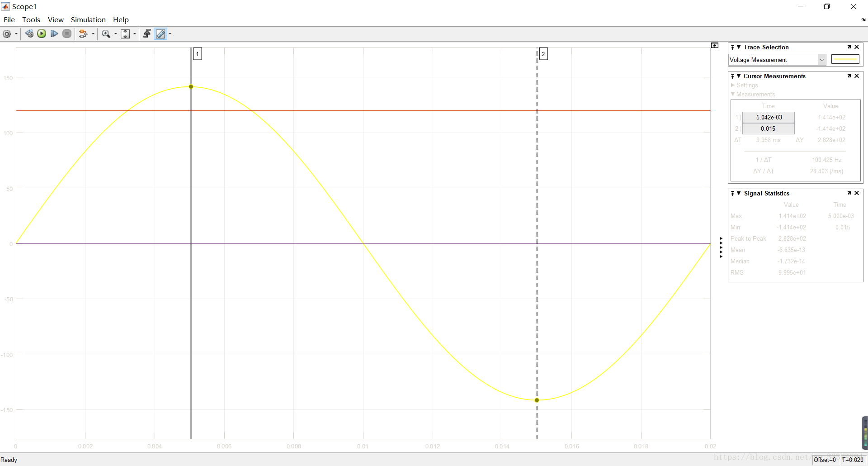Open the Tools menu

31,19
